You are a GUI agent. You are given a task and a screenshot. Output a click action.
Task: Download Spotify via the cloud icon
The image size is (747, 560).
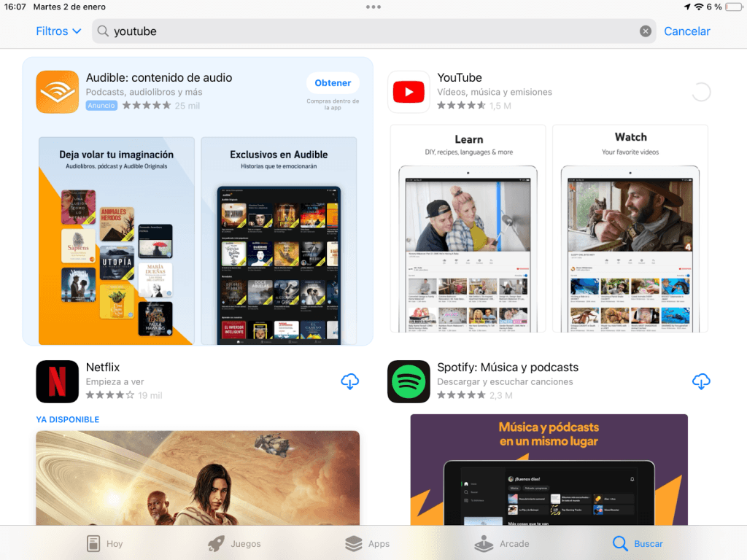701,381
